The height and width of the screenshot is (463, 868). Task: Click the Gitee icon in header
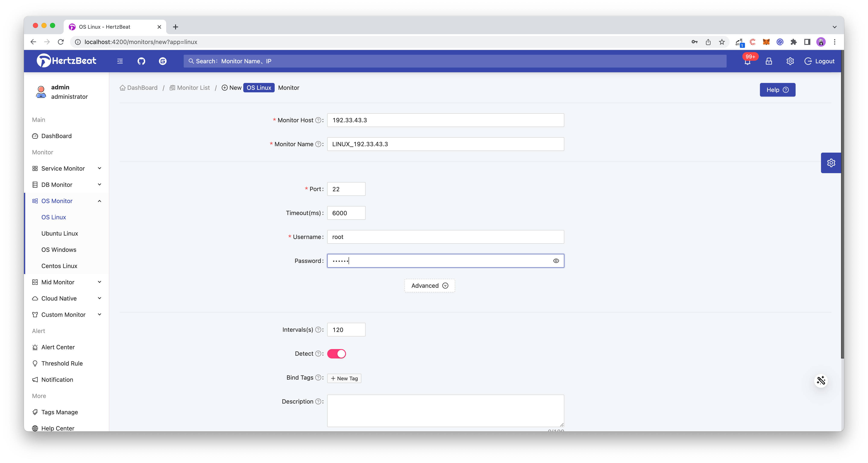[x=163, y=61]
